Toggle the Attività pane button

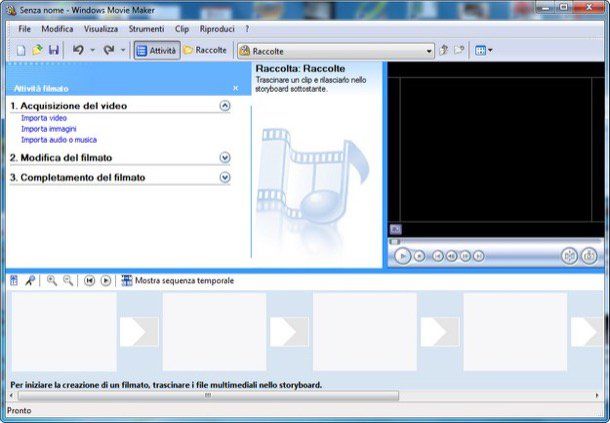(x=157, y=51)
